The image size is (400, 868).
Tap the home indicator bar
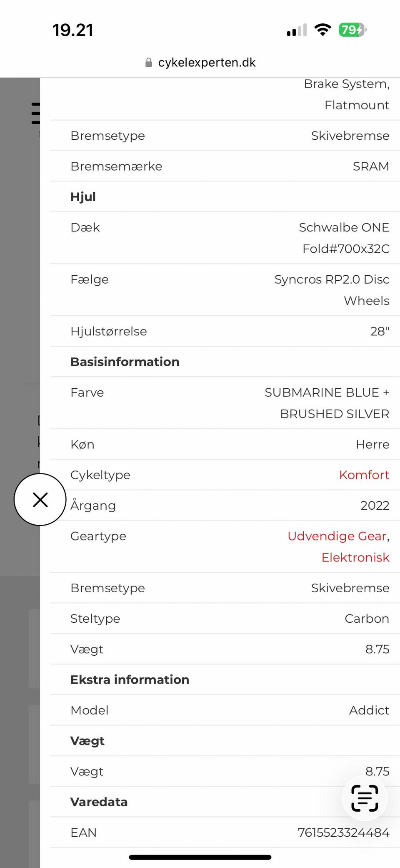[x=200, y=857]
